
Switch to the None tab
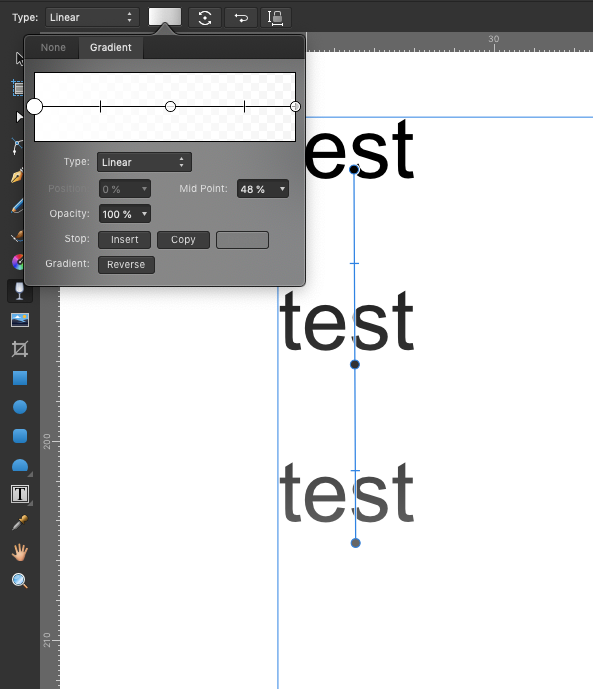[53, 47]
